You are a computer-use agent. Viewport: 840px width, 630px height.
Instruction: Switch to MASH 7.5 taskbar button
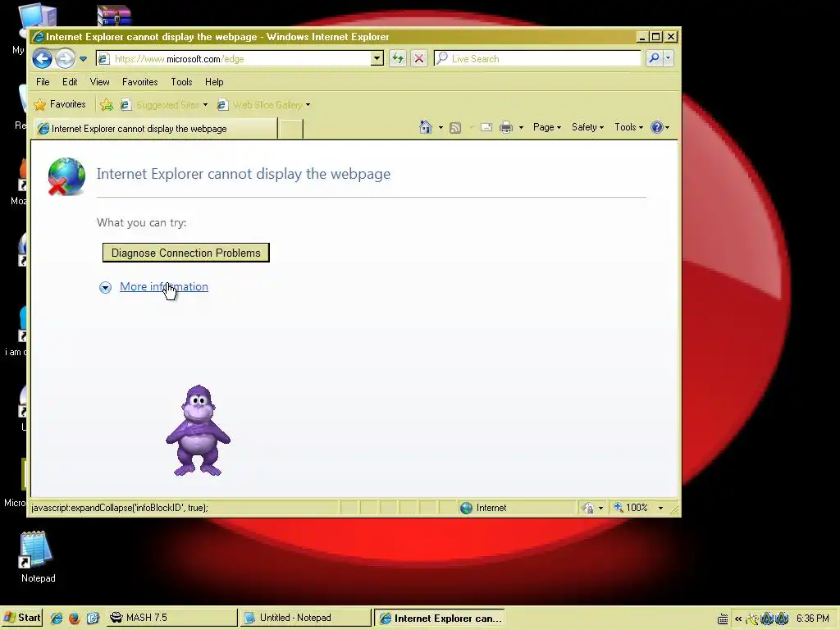172,618
